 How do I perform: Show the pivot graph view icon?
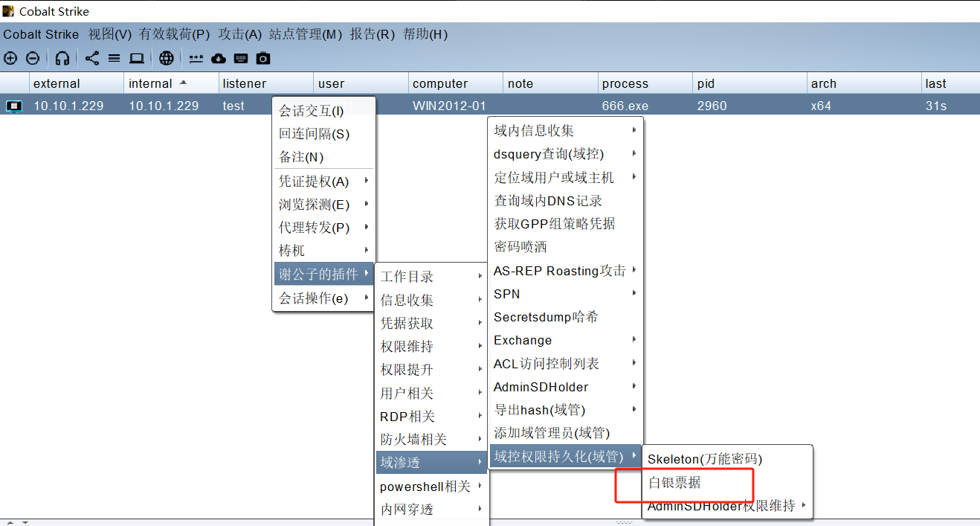point(92,58)
